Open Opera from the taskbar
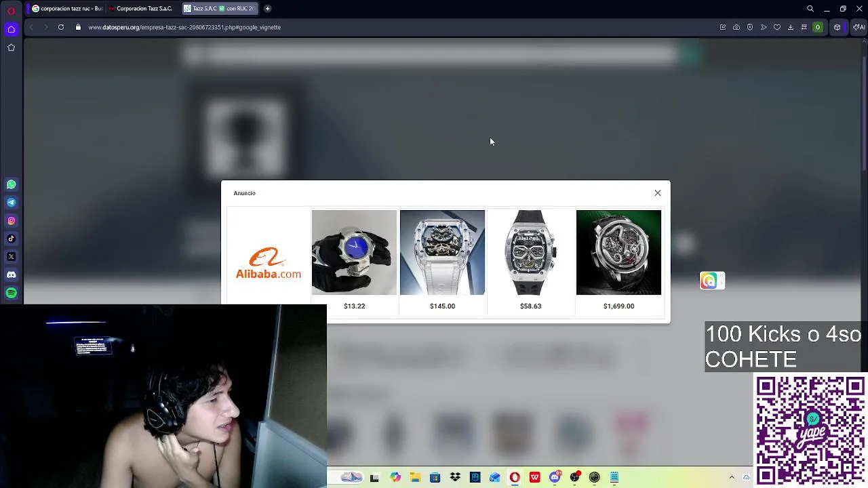 (515, 477)
